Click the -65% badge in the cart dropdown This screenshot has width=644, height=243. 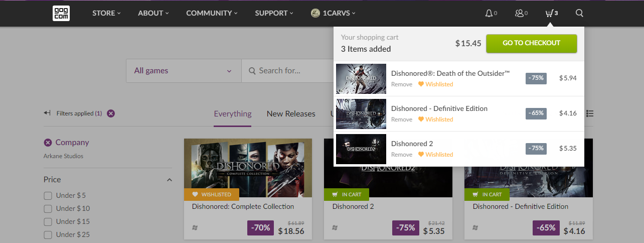point(536,113)
